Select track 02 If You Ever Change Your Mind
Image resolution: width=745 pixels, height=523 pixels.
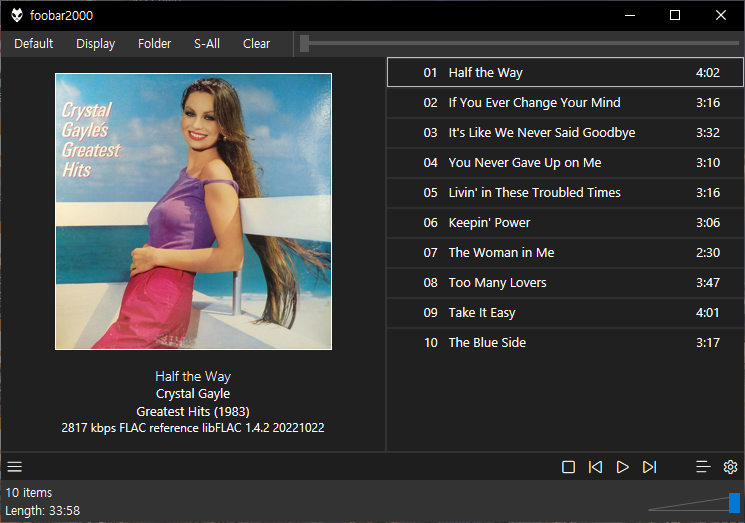click(565, 103)
